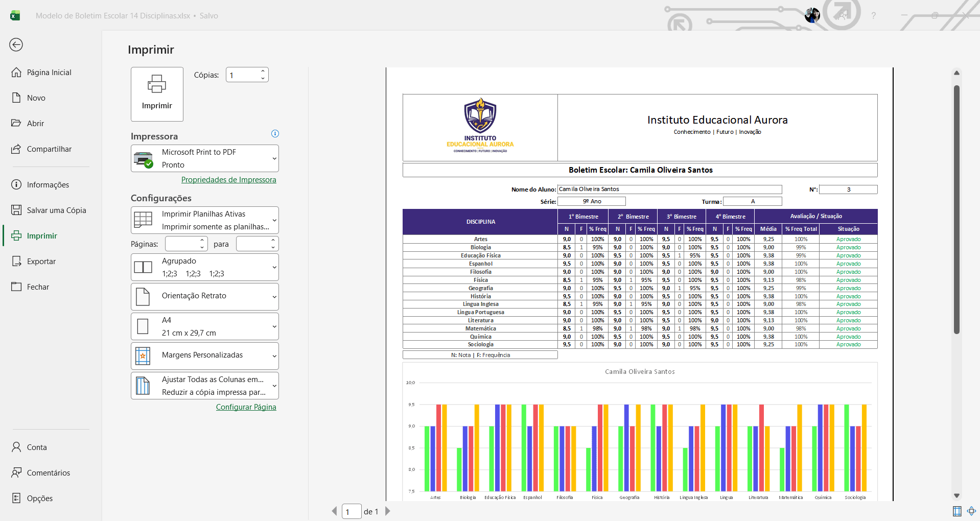Click the Páginas start field
This screenshot has width=980, height=521.
coord(181,244)
